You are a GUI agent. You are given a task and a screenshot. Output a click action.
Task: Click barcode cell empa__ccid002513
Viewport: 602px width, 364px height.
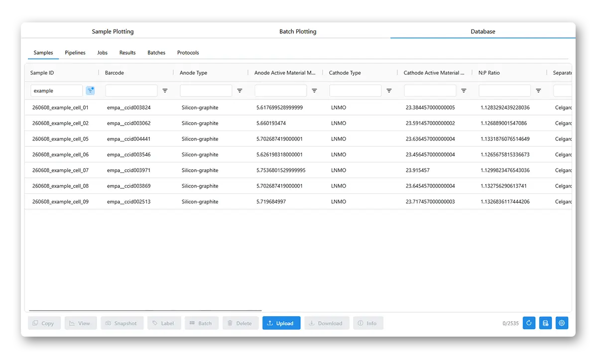point(129,202)
